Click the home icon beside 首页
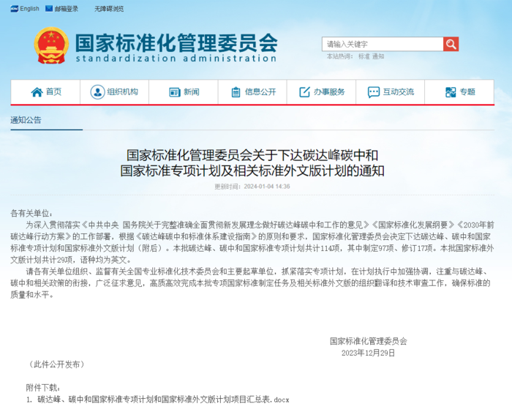512x420 pixels. [37, 92]
